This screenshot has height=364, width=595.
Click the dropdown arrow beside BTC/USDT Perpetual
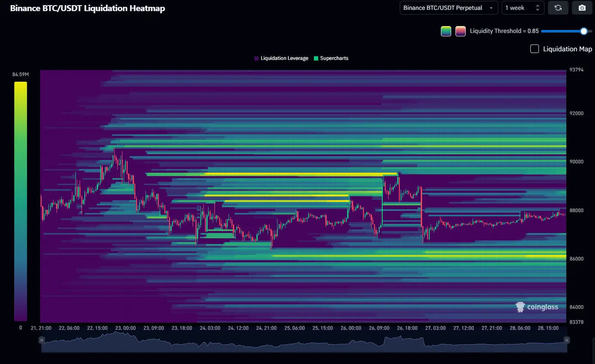491,8
